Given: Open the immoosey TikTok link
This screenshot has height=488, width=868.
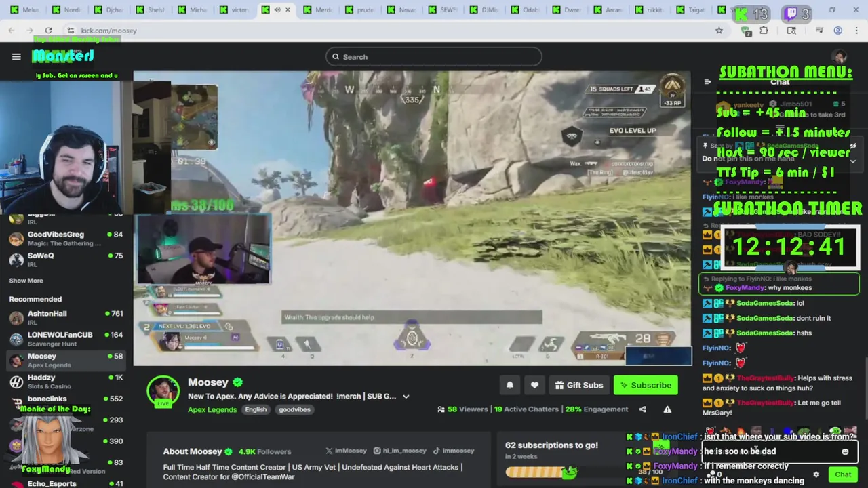Looking at the screenshot, I should point(454,451).
